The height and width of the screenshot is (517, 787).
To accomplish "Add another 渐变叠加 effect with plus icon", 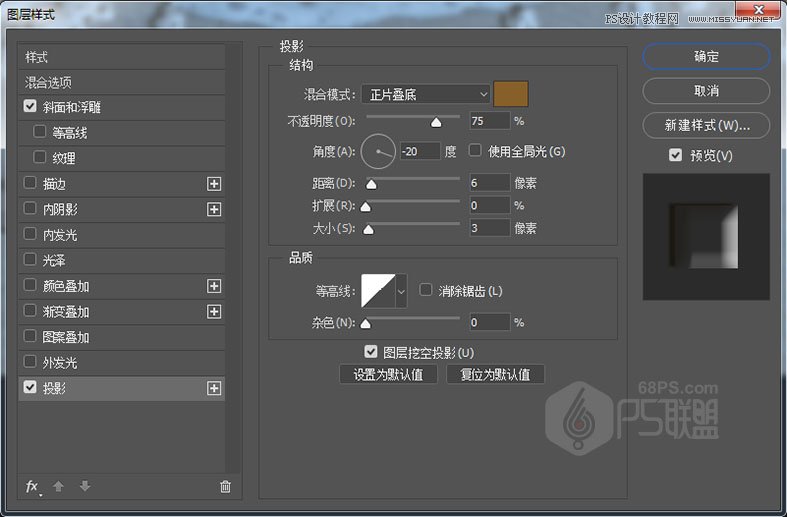I will click(x=214, y=312).
